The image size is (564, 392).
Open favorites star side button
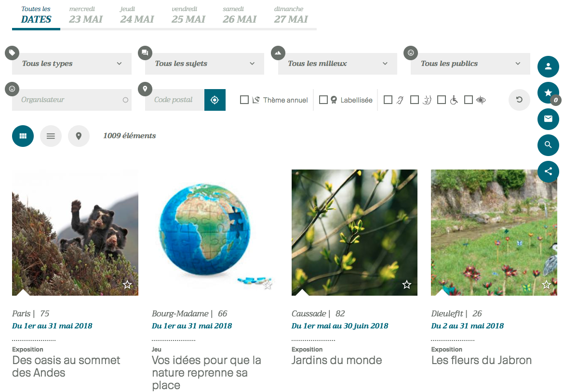click(x=548, y=92)
